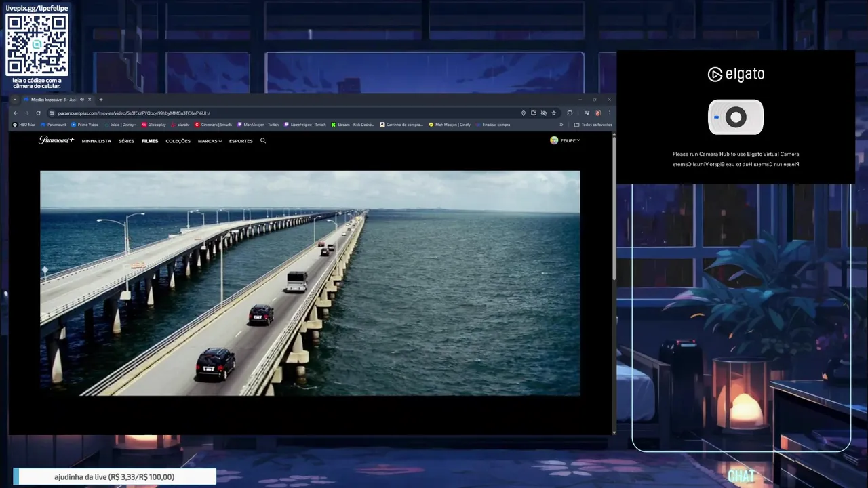
Task: Expand the FELIPE profile menu
Action: tap(565, 140)
